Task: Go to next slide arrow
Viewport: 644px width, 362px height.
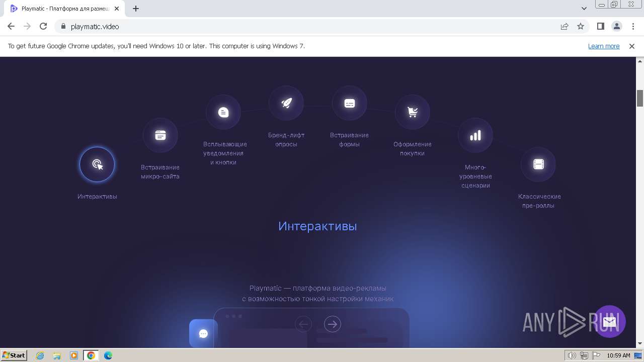Action: [333, 324]
